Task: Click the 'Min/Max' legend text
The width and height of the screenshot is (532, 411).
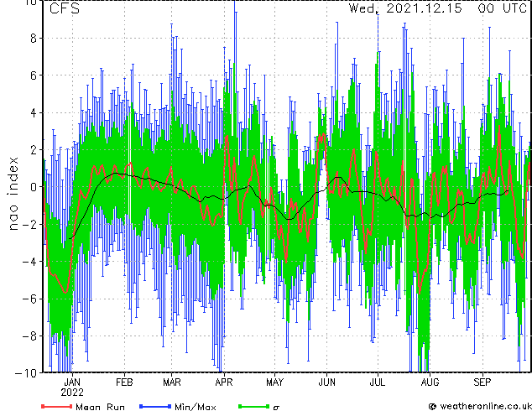Action: point(196,407)
